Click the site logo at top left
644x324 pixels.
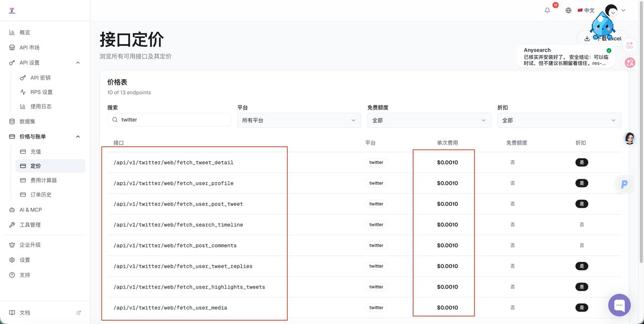12,10
